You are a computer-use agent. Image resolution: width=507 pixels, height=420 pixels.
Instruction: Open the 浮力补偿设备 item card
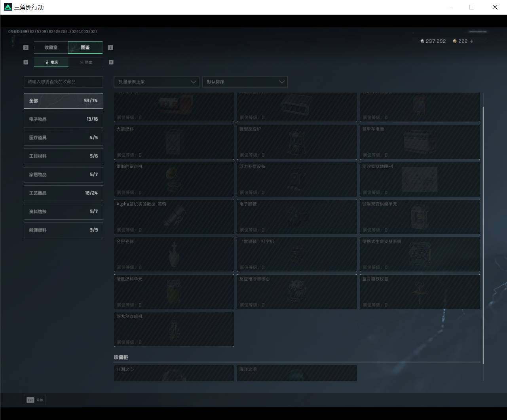tap(297, 179)
